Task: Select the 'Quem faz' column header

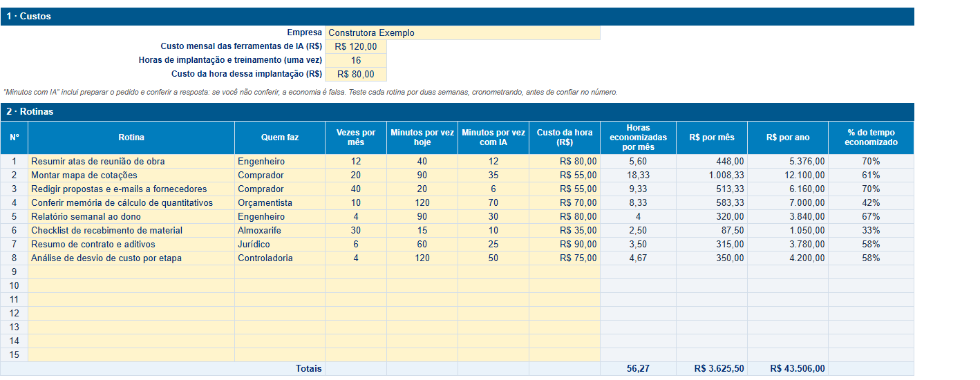Action: coord(280,137)
